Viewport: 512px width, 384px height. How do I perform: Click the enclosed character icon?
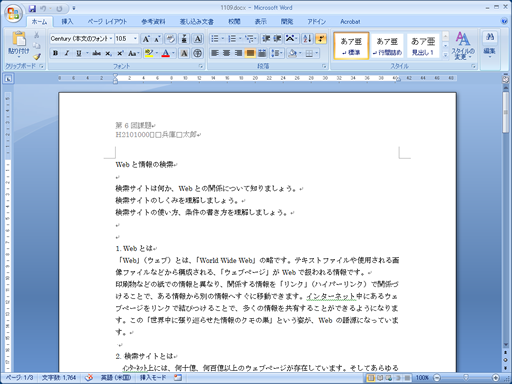click(198, 53)
